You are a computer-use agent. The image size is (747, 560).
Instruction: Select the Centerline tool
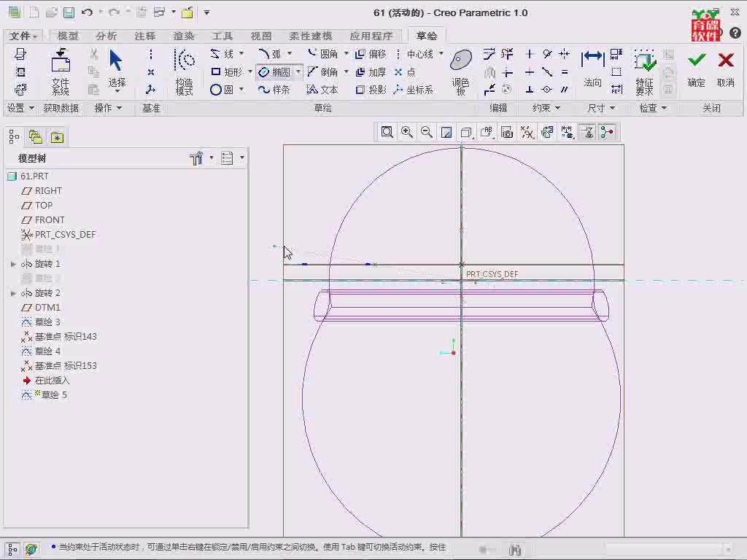point(414,54)
